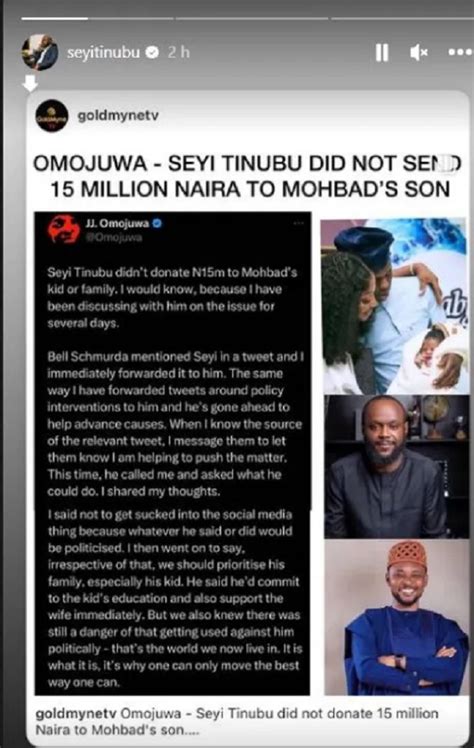
Task: Open photo of man in blue agbada
Action: coord(397,617)
